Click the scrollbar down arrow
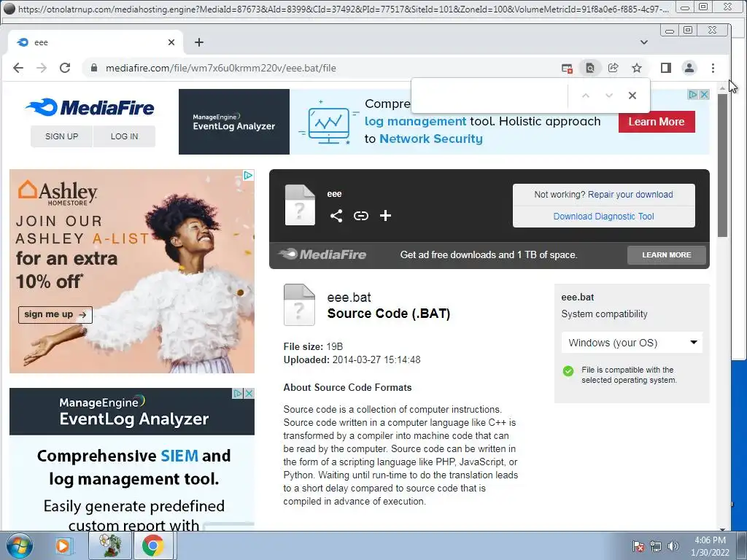The height and width of the screenshot is (560, 747). (x=723, y=529)
